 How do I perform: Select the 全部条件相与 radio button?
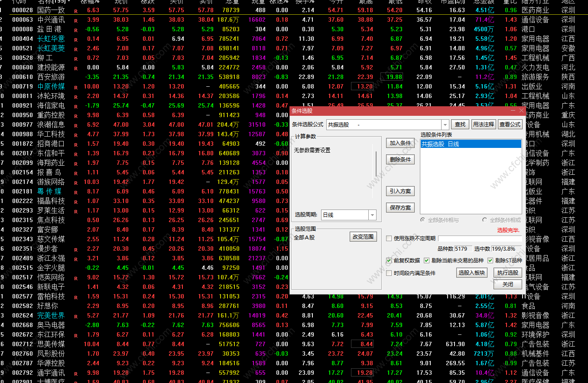point(423,220)
